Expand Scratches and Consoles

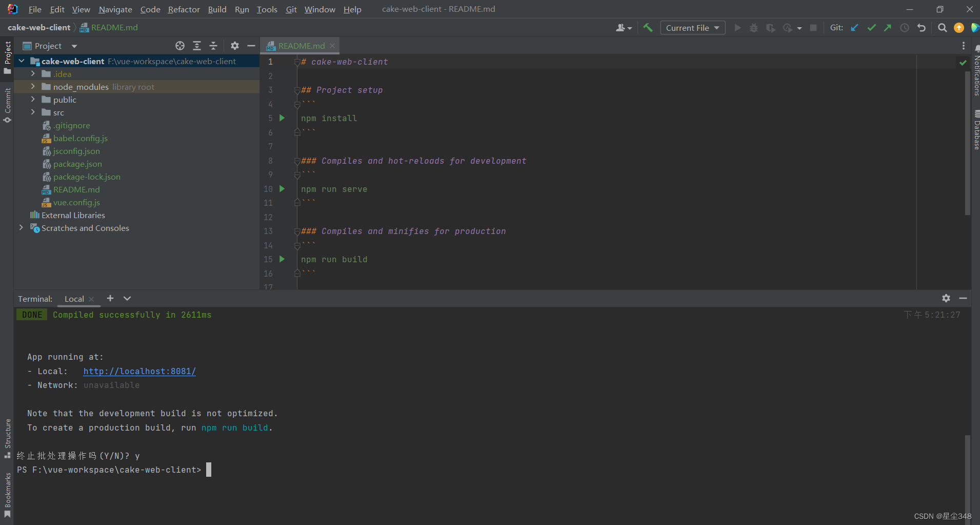pyautogui.click(x=21, y=228)
